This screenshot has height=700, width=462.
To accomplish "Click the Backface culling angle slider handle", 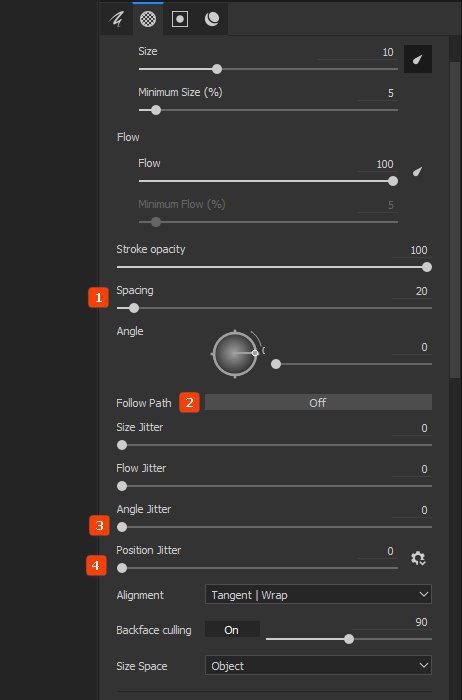I will pos(349,639).
